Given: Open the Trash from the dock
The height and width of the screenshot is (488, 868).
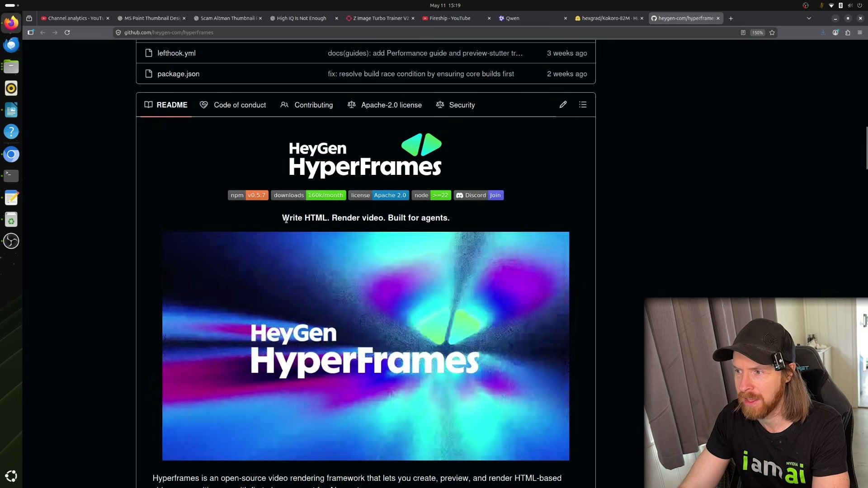Looking at the screenshot, I should pyautogui.click(x=11, y=220).
